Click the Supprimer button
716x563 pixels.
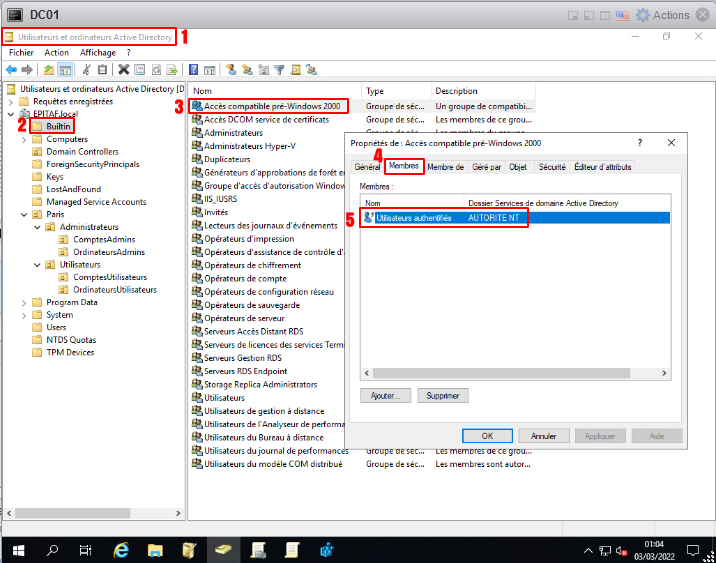pyautogui.click(x=442, y=396)
